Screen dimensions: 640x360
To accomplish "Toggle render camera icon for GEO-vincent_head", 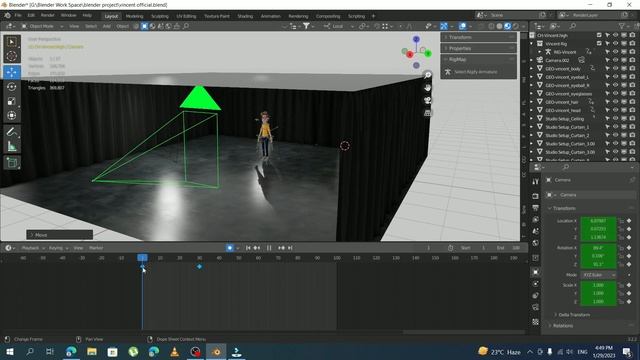I will point(632,110).
